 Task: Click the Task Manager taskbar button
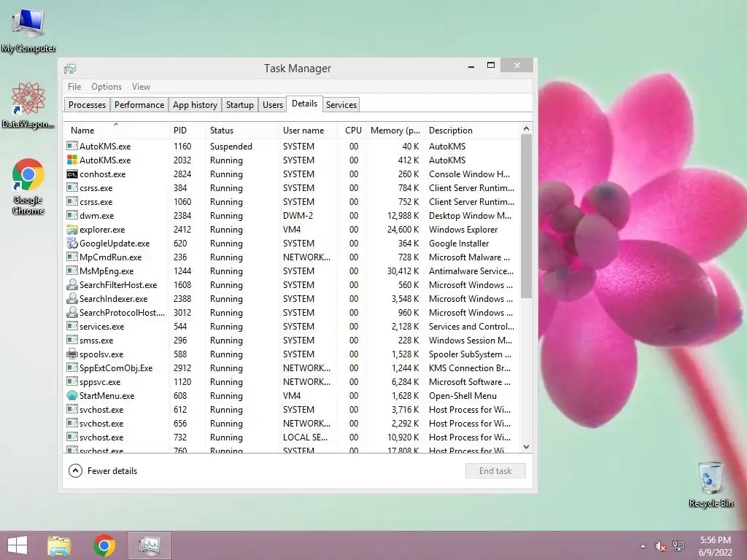coord(149,545)
